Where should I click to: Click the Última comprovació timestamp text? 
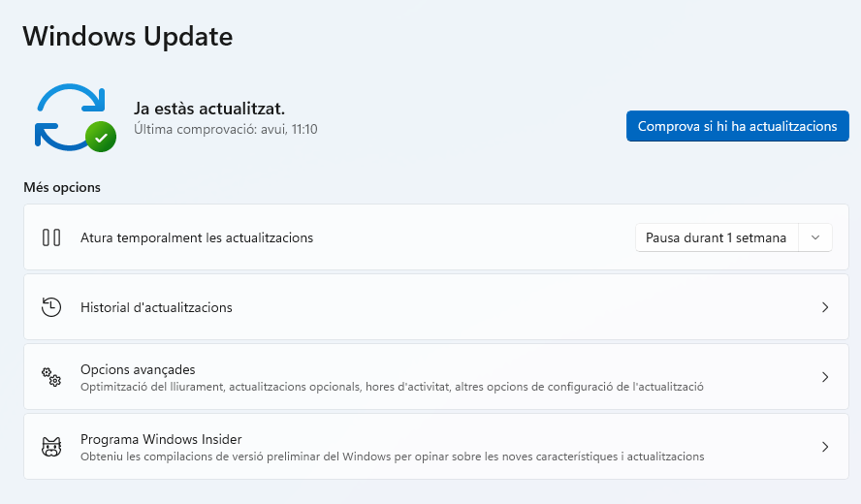click(x=225, y=129)
